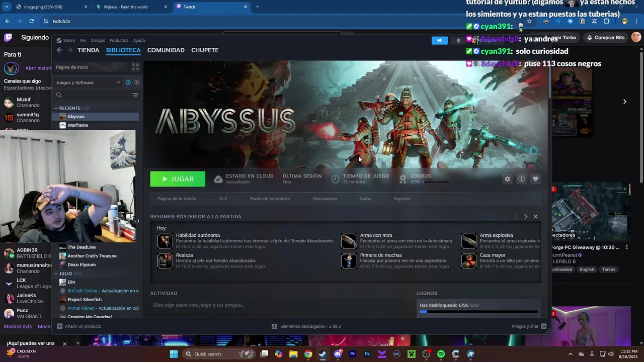Open the Amigos menu in Steam
This screenshot has width=644, height=362.
98,41
